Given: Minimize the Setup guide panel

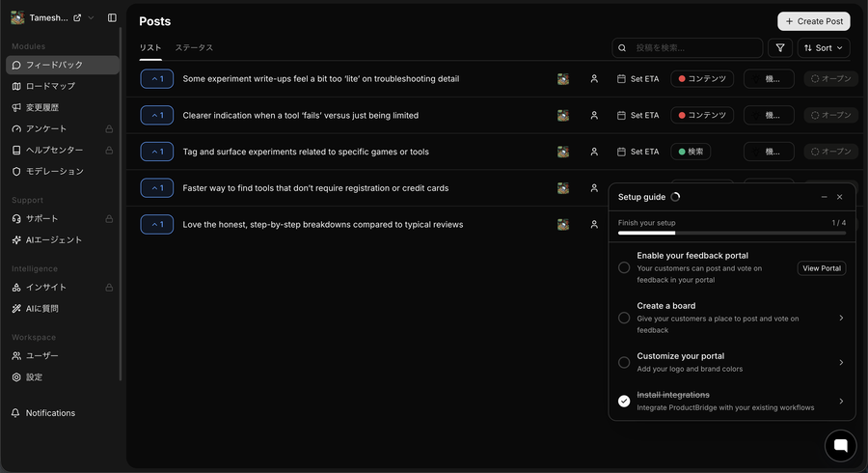Looking at the screenshot, I should point(825,197).
